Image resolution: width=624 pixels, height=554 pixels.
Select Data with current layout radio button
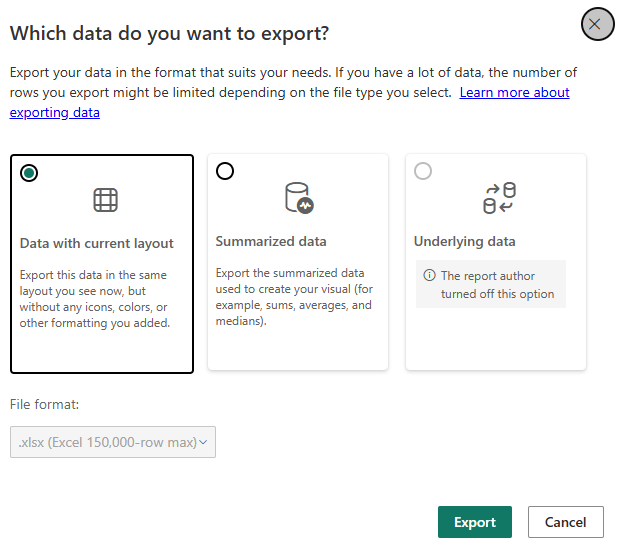[x=29, y=173]
